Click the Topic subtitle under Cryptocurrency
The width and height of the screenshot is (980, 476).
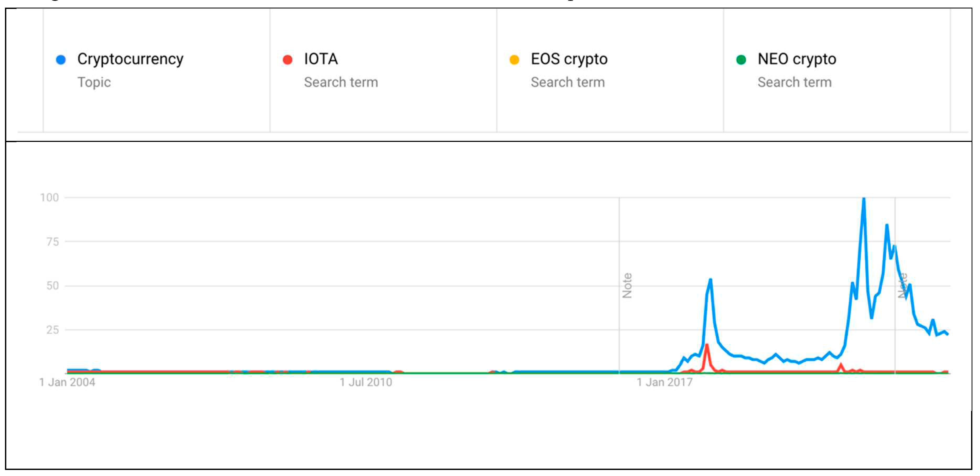coord(94,82)
